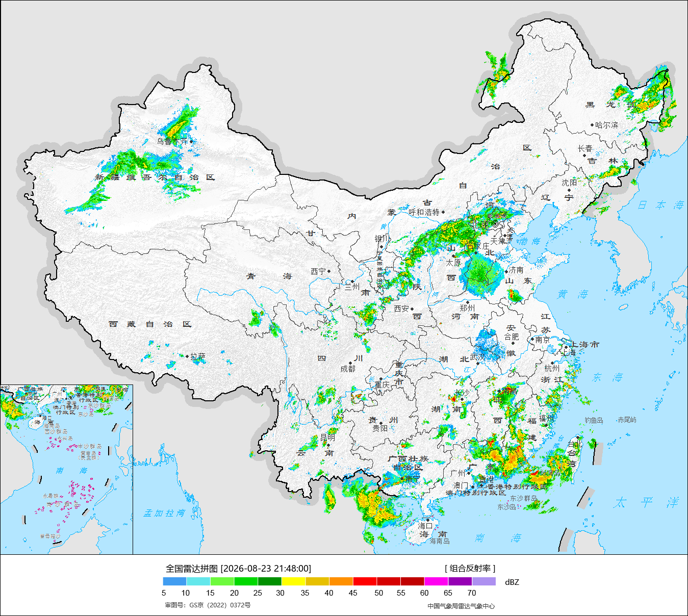This screenshot has width=688, height=616.
Task: Open the South China Sea inset map
Action: pos(66,470)
